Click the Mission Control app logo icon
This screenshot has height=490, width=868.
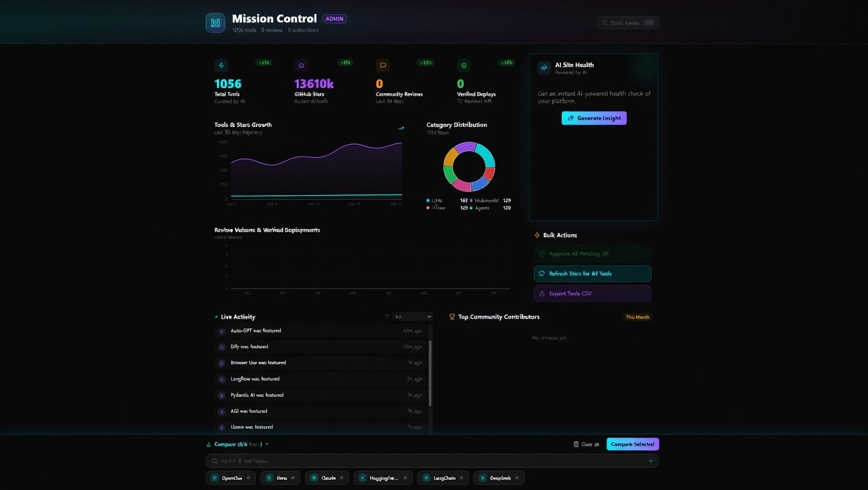(215, 22)
